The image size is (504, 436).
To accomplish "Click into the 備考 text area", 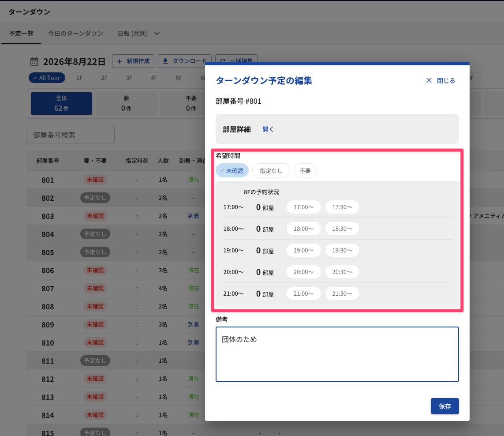I will [x=337, y=354].
